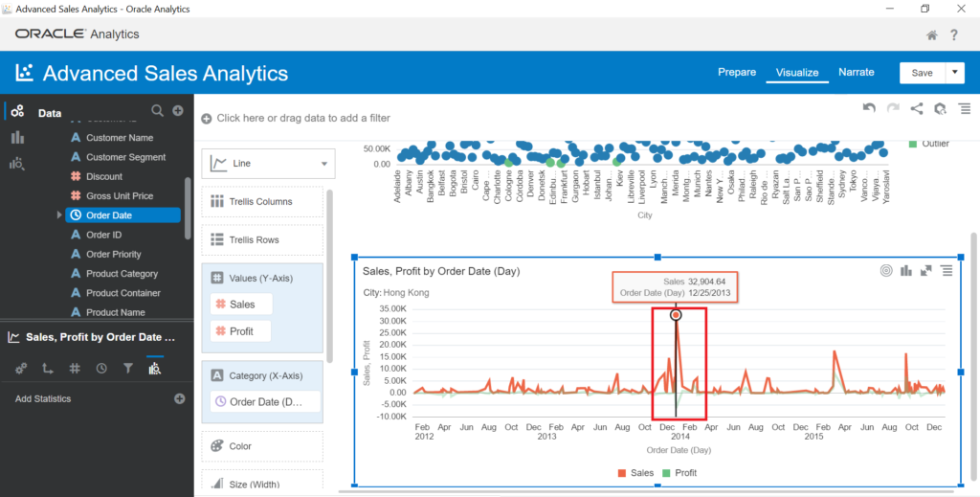Open the Save button dropdown arrow
The width and height of the screenshot is (980, 497).
point(954,73)
